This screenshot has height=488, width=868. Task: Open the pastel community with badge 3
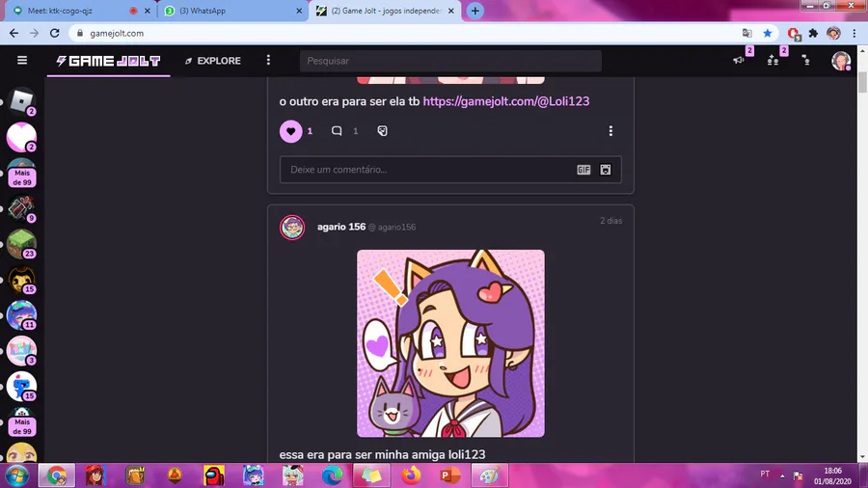coord(21,350)
